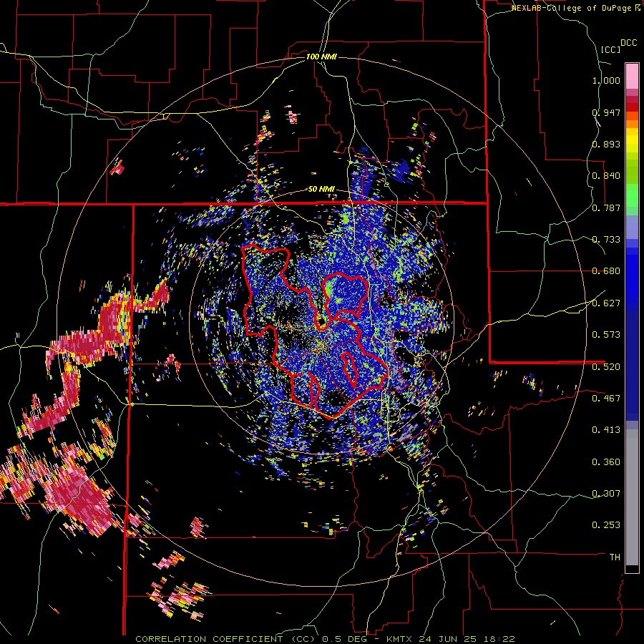Click the 0.733 value on the color scale

(606, 240)
